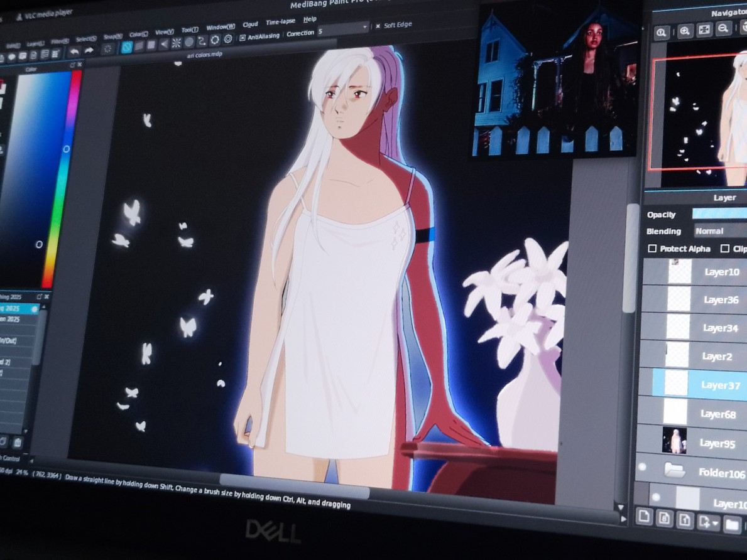Click the fit-to-screen icon in Navigator
This screenshot has height=560, width=747.
click(704, 30)
